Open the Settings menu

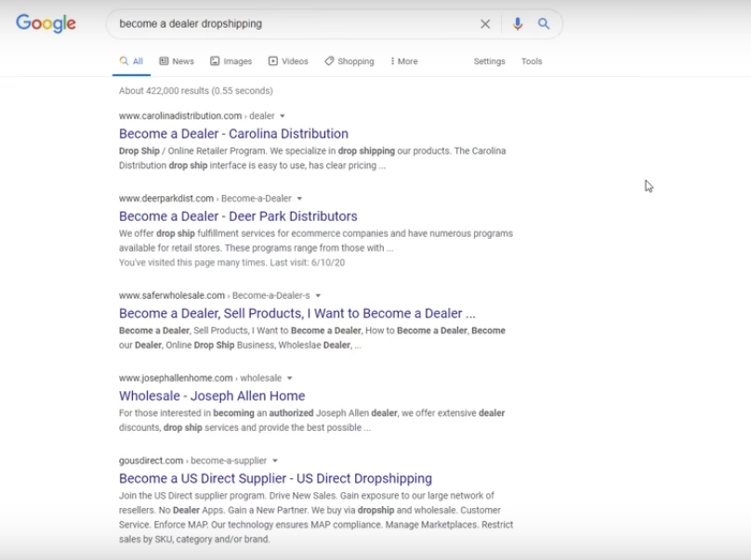pos(489,61)
